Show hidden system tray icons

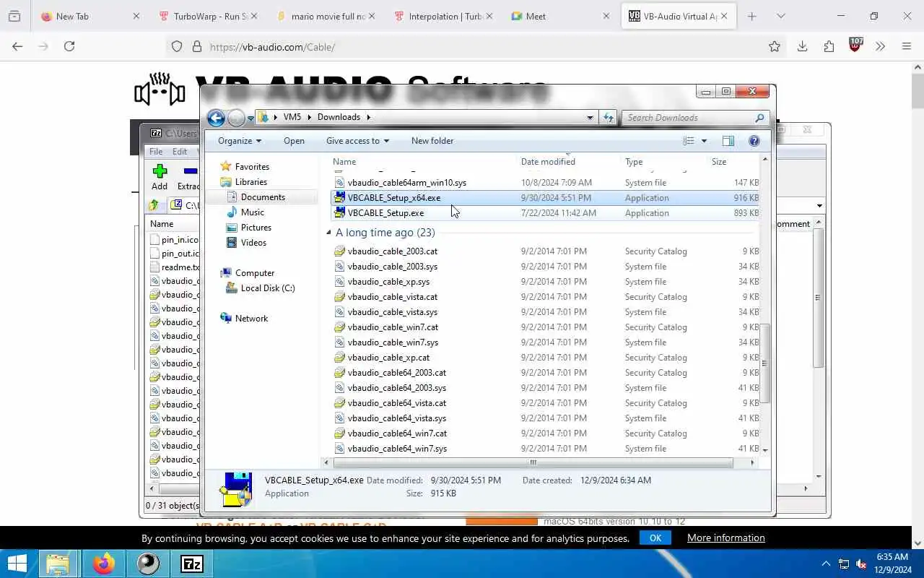click(826, 564)
